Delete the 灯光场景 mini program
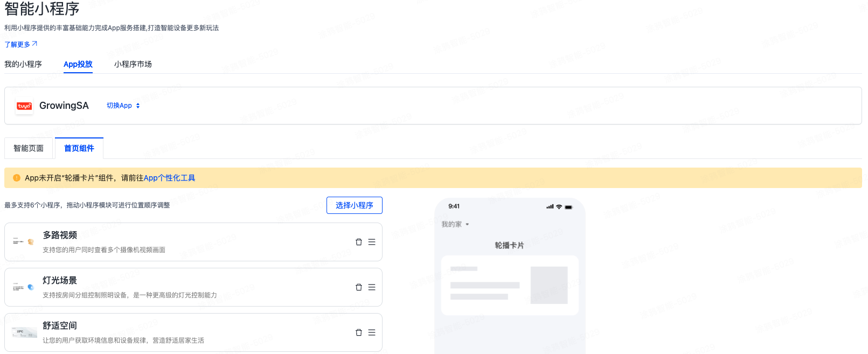The height and width of the screenshot is (354, 868). pos(358,287)
